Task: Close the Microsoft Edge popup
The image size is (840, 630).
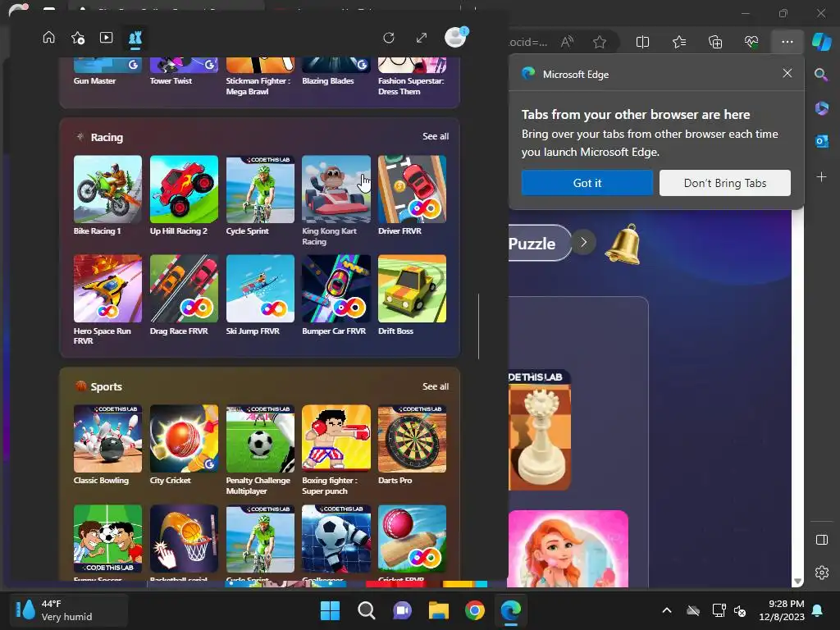Action: click(787, 73)
